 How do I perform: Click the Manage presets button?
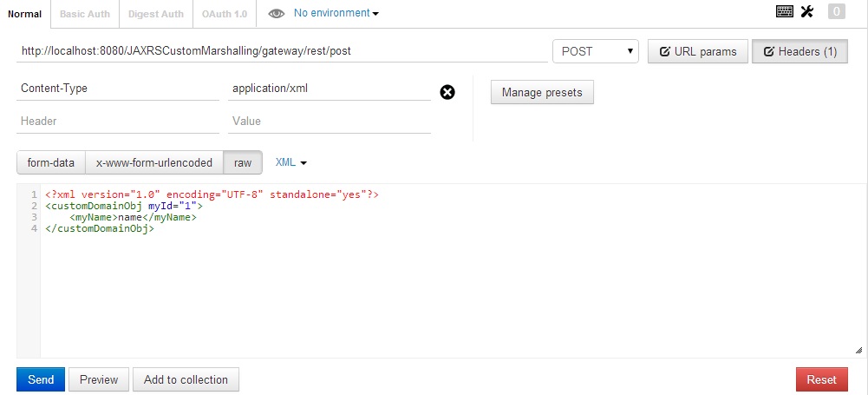[x=542, y=93]
